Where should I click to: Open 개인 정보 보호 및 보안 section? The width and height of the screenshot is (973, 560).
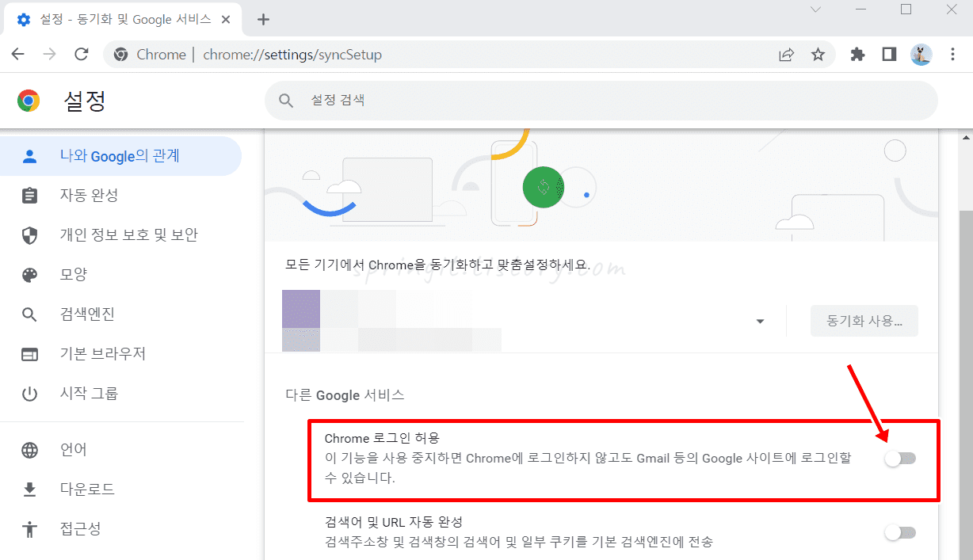tap(120, 235)
